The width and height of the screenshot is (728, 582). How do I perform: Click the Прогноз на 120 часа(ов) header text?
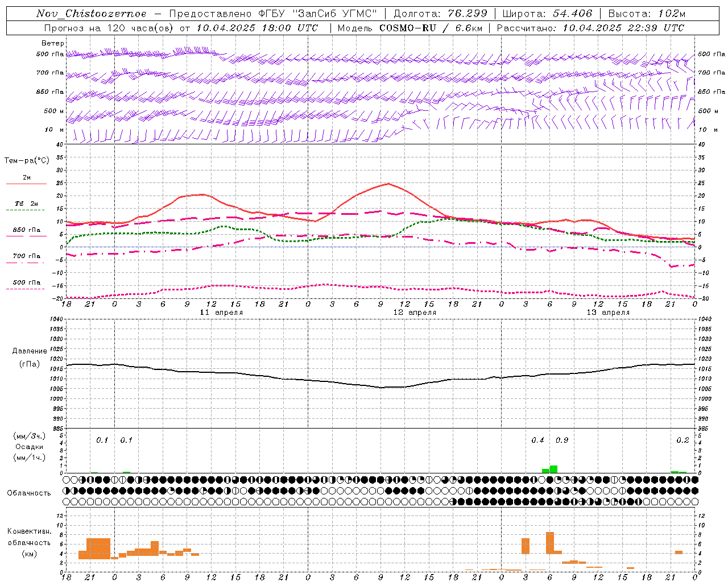pos(109,28)
